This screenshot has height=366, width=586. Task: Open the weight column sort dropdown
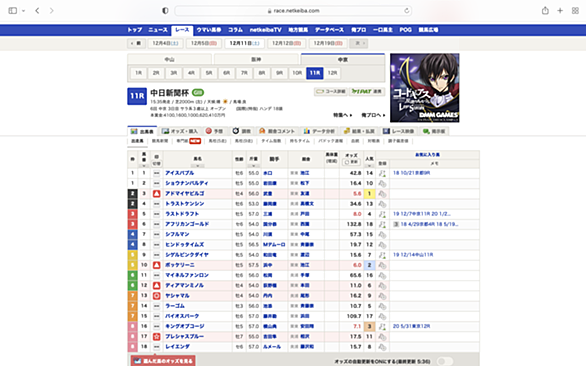click(x=253, y=166)
